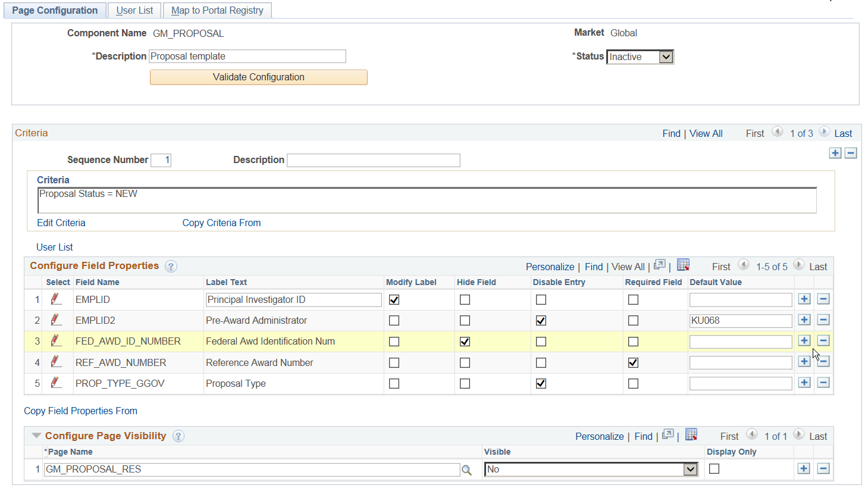Add new Criteria row plus icon
The image size is (868, 488).
(835, 153)
